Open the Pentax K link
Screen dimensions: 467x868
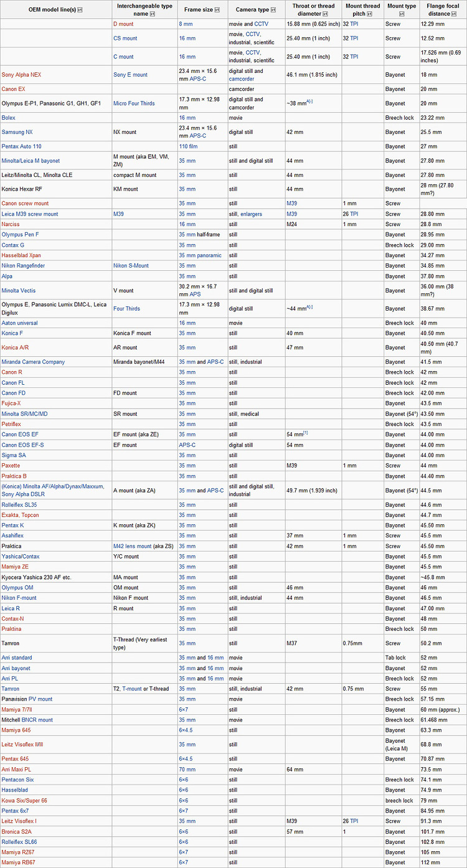13,525
